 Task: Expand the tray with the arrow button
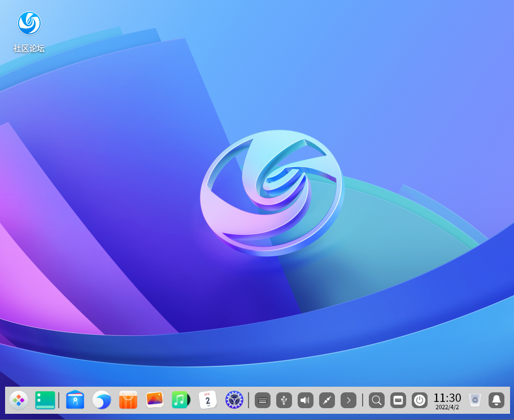coord(349,400)
